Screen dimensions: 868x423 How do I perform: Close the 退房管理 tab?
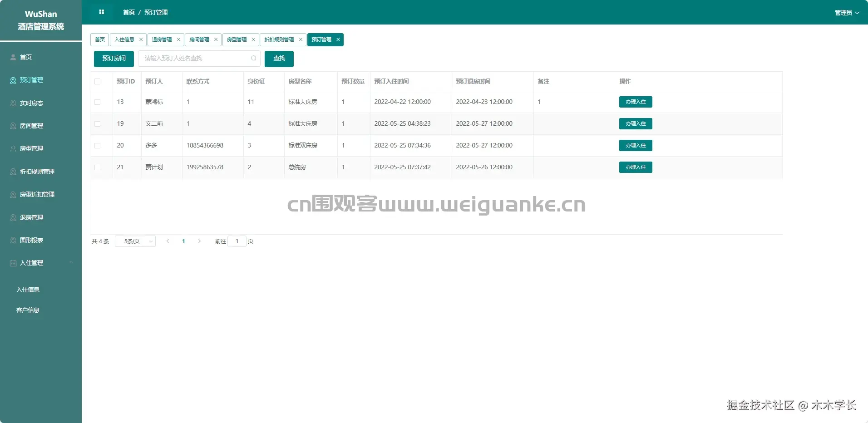click(x=178, y=39)
